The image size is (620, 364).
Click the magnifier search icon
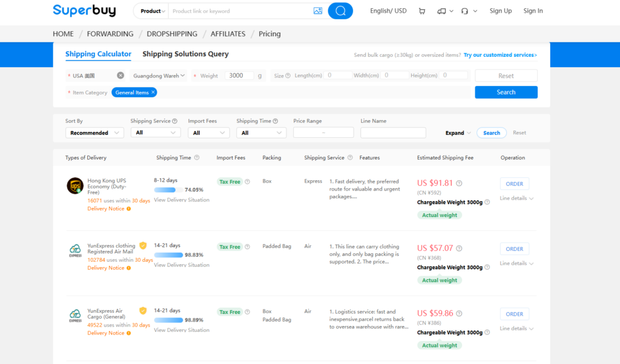click(340, 10)
